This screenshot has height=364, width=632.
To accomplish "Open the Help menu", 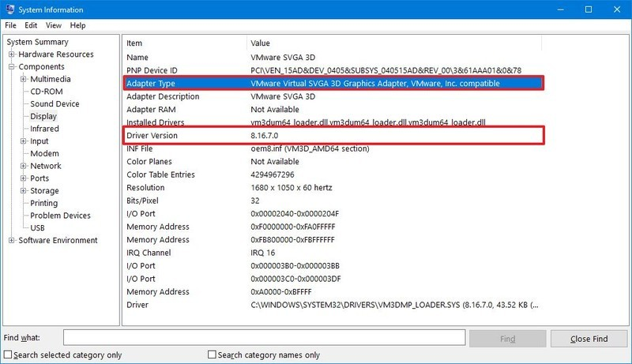I will pos(77,25).
